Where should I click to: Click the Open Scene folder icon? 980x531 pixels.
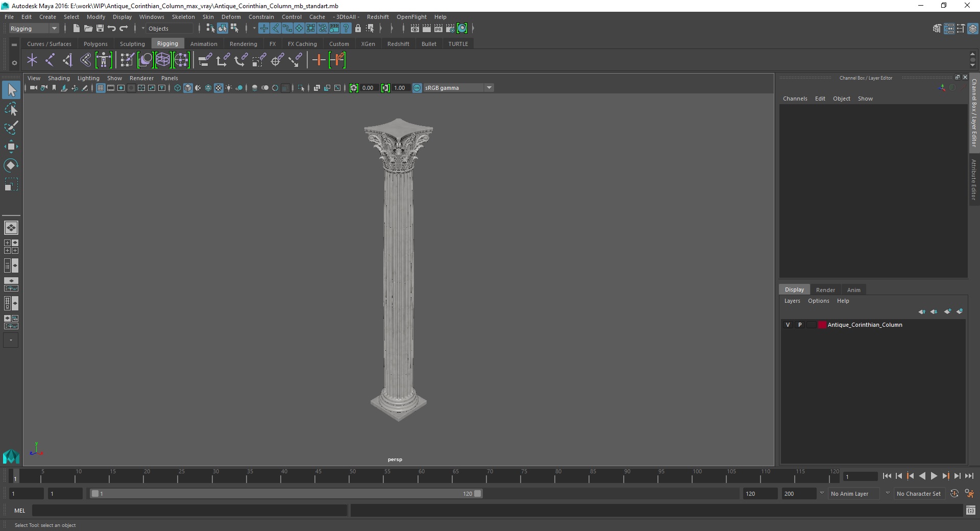(x=88, y=29)
